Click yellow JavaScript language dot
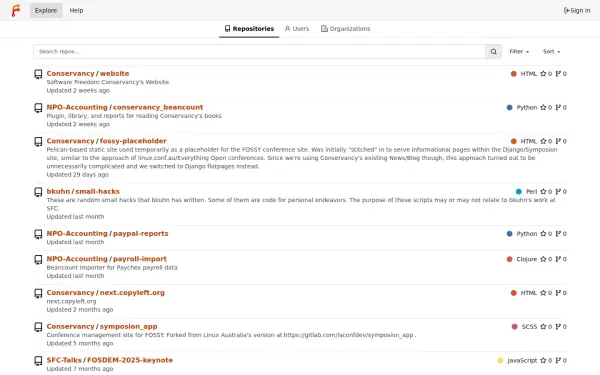This screenshot has height=375, width=600. (x=500, y=360)
